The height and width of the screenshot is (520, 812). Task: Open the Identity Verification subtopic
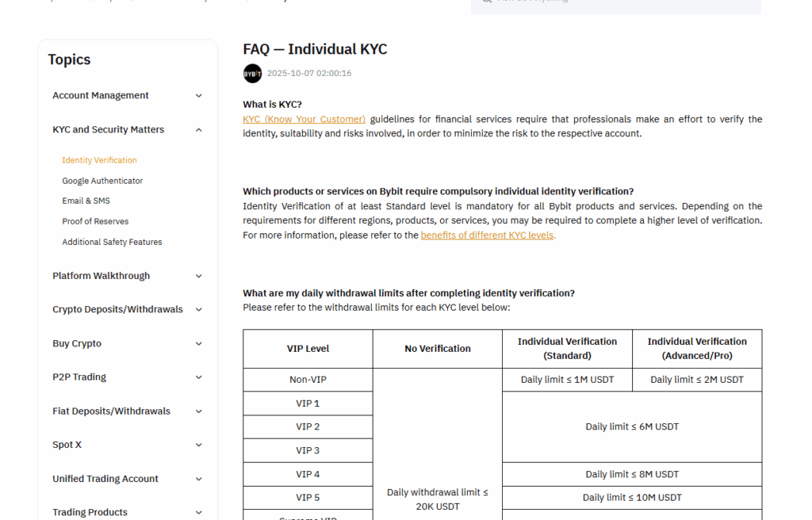click(99, 160)
